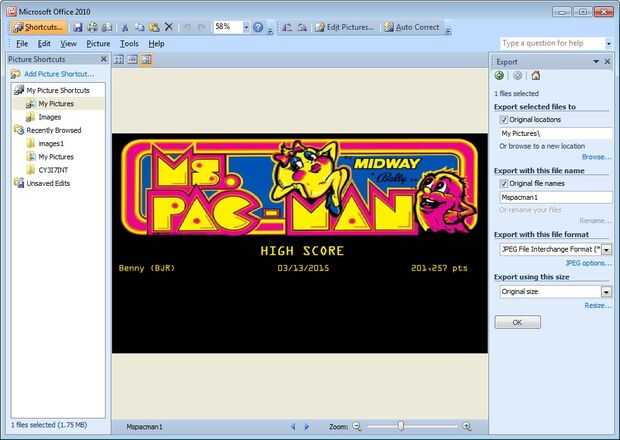Click Forward arrow in Export pane
Image resolution: width=620 pixels, height=440 pixels.
click(x=517, y=76)
